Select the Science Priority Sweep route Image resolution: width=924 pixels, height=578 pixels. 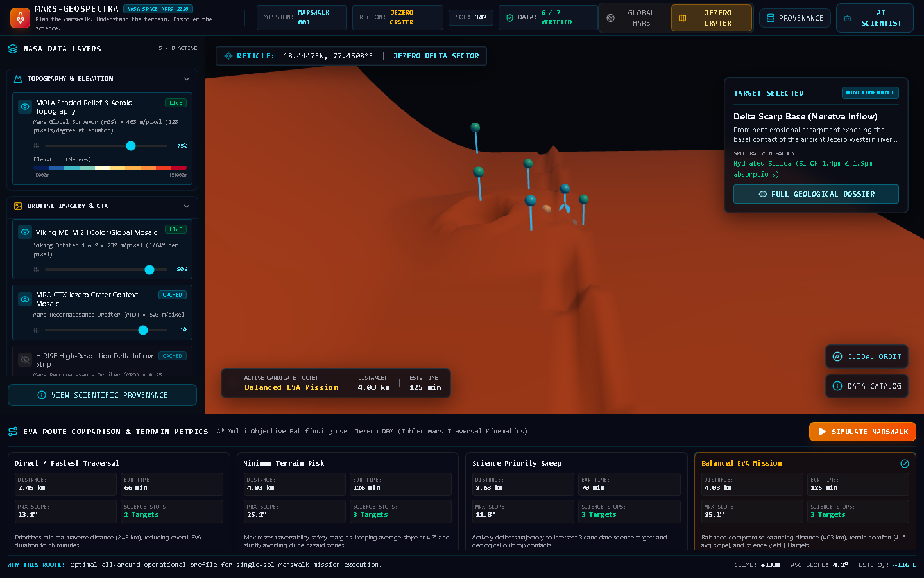[576, 501]
